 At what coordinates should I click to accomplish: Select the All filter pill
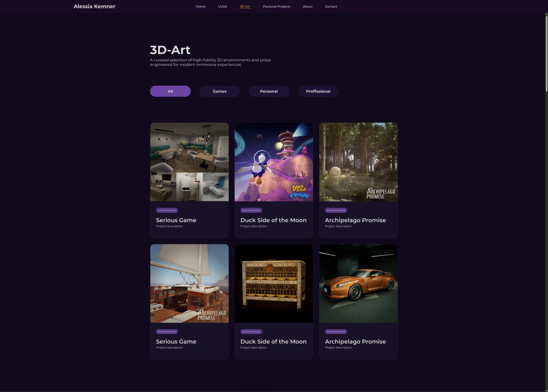click(x=170, y=91)
